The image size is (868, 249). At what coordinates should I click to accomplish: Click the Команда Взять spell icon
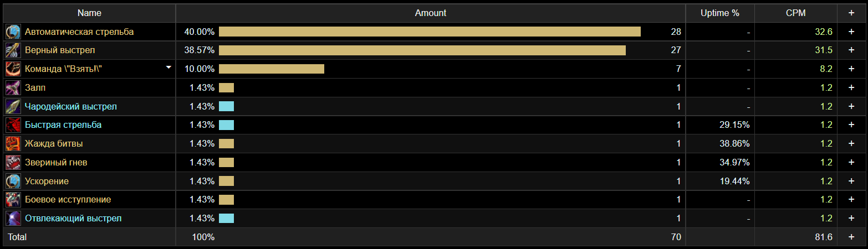(13, 69)
